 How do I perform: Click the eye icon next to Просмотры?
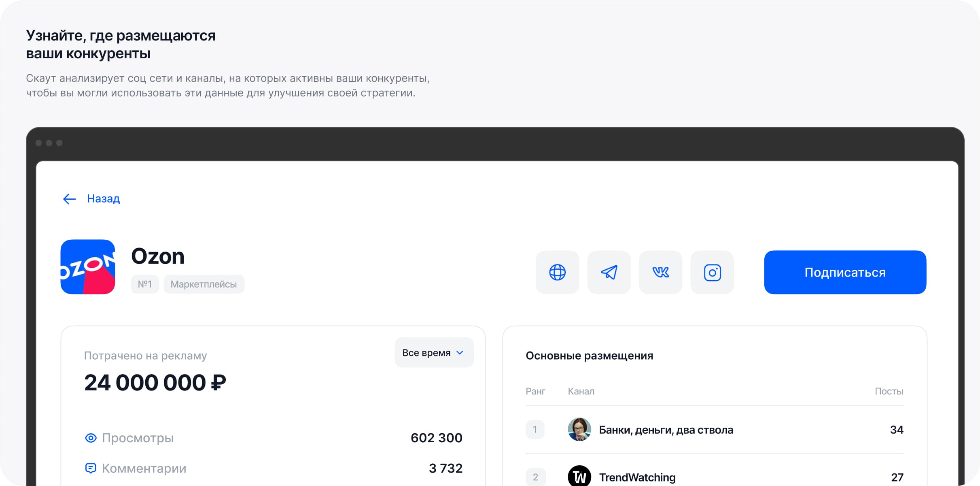click(x=91, y=437)
